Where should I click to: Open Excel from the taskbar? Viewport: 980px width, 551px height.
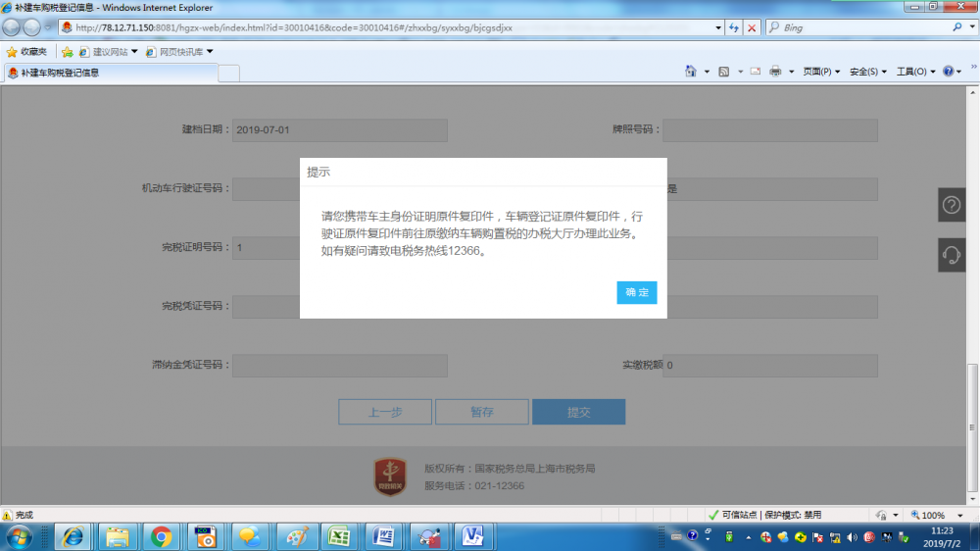click(x=339, y=537)
